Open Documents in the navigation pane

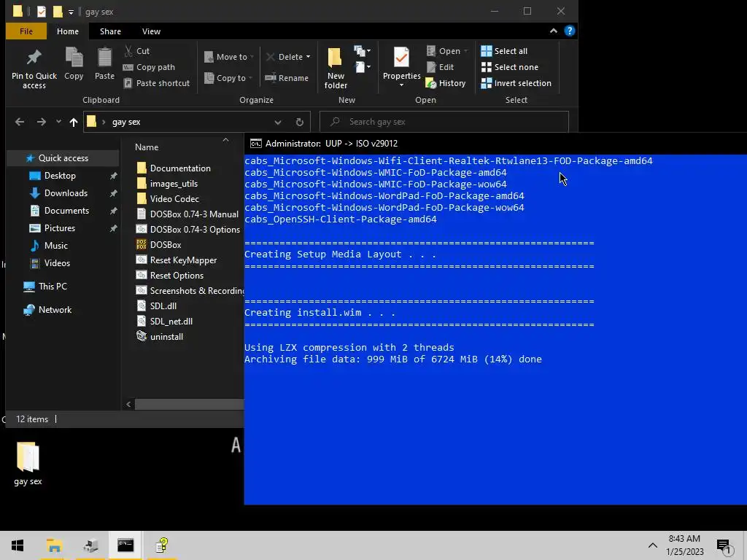tap(66, 211)
